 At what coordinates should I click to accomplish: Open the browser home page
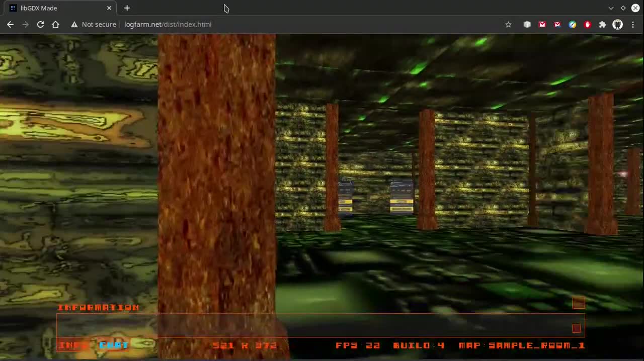click(55, 24)
